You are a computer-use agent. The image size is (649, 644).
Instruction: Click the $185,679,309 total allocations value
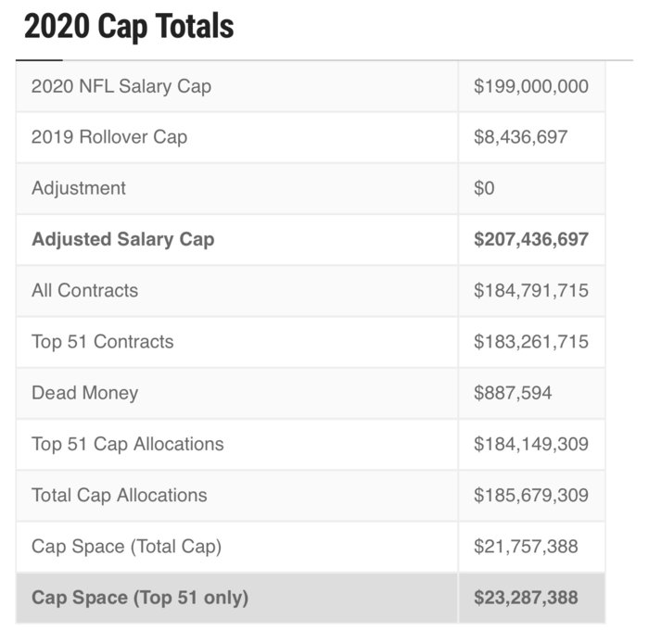click(530, 495)
